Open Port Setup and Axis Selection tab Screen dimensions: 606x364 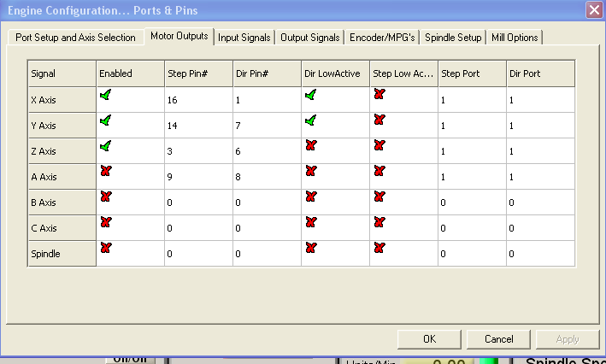[x=75, y=38]
